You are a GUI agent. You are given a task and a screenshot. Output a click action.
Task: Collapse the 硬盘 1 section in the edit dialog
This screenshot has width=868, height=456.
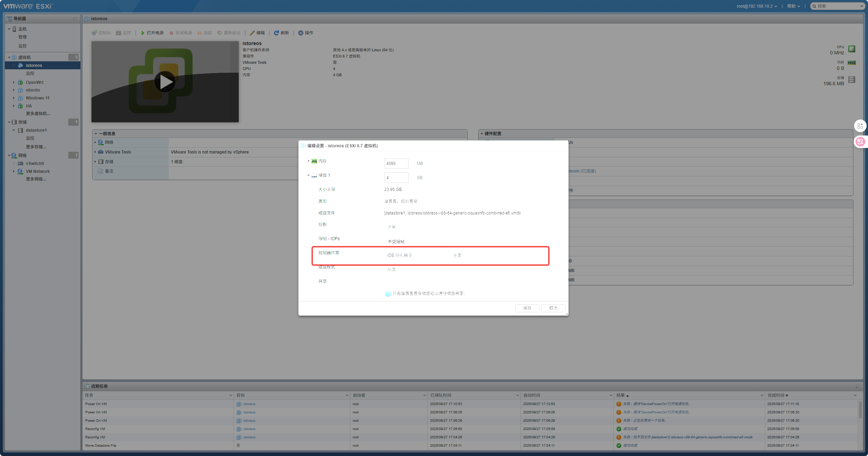click(308, 175)
